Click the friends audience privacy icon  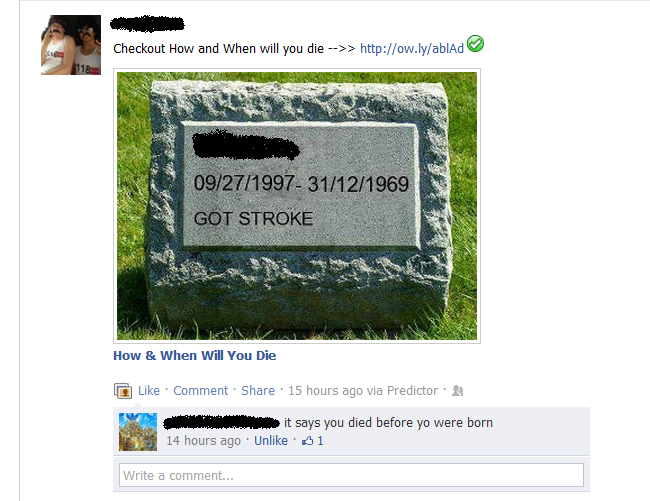[x=458, y=391]
